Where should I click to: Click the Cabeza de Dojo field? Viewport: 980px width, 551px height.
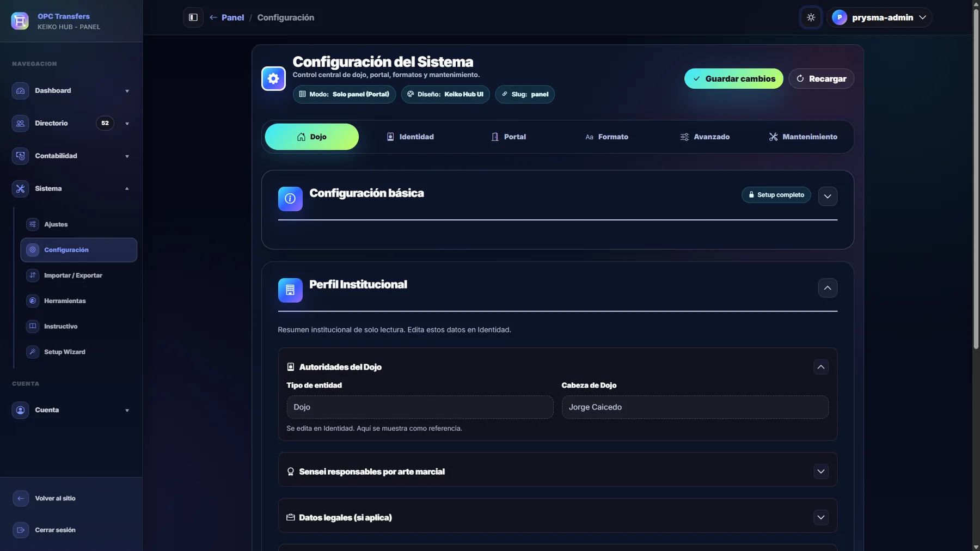tap(695, 407)
